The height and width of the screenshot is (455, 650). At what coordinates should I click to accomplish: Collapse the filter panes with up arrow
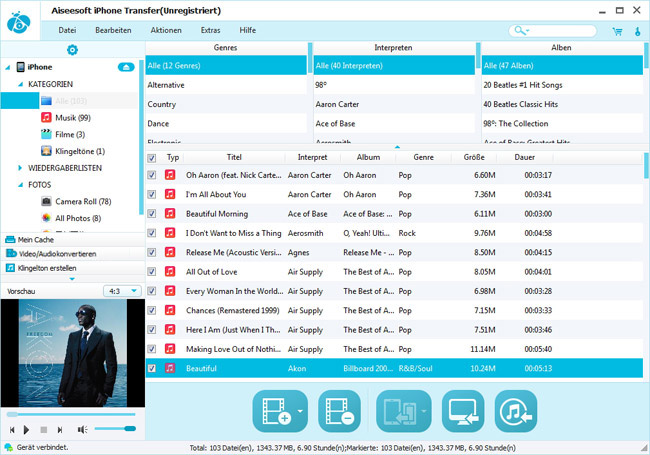pos(397,147)
